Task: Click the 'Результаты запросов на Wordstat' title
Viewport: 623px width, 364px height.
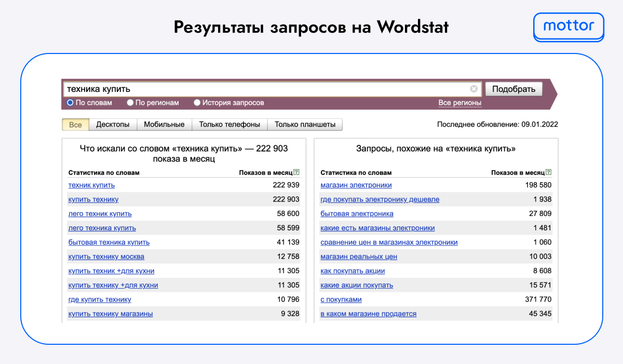Action: pos(311,27)
